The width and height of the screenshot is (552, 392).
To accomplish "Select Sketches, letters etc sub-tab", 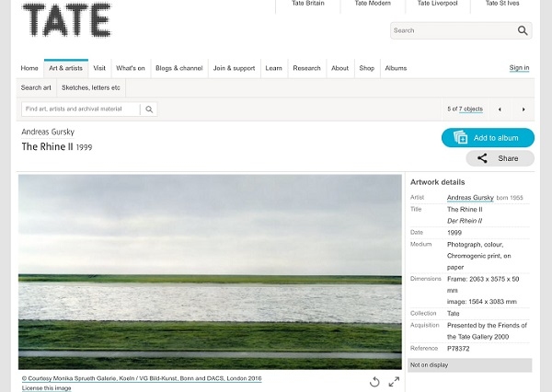I will tap(91, 87).
